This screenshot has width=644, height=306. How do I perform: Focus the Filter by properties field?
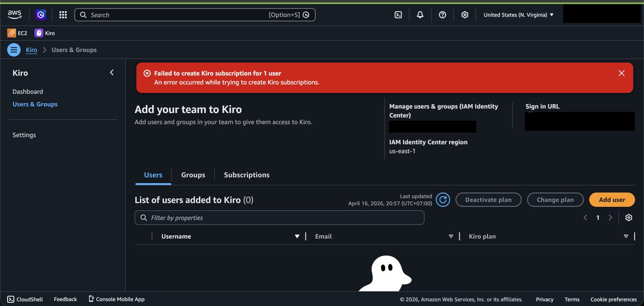pos(280,218)
